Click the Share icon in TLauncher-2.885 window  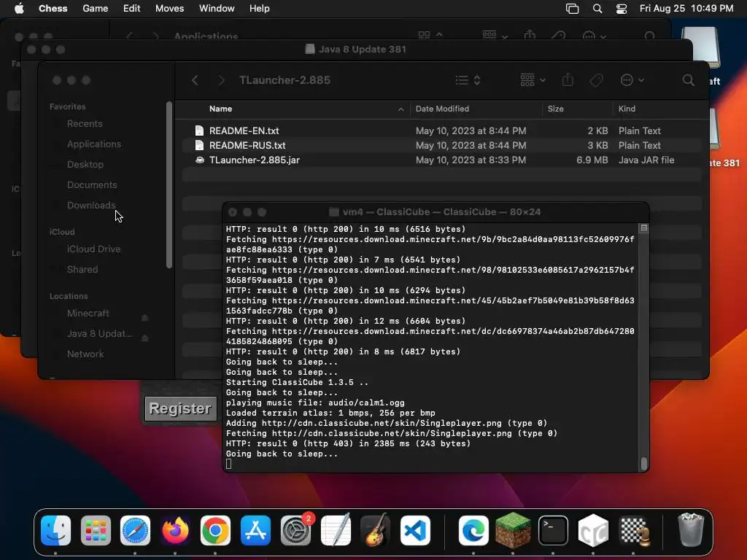568,80
